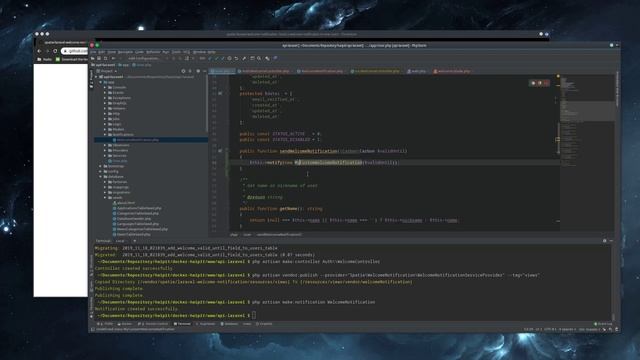
Task: Open the File menu
Action: 93,52
